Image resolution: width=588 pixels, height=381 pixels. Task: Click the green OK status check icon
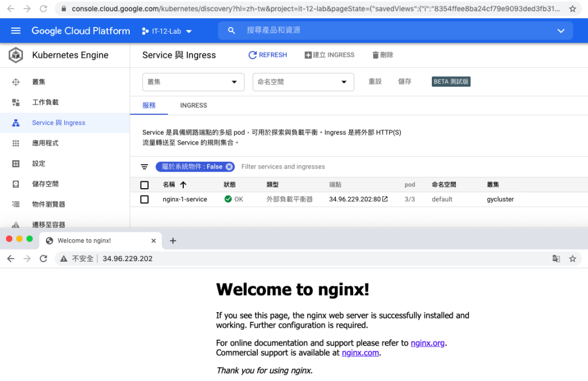[x=228, y=199]
